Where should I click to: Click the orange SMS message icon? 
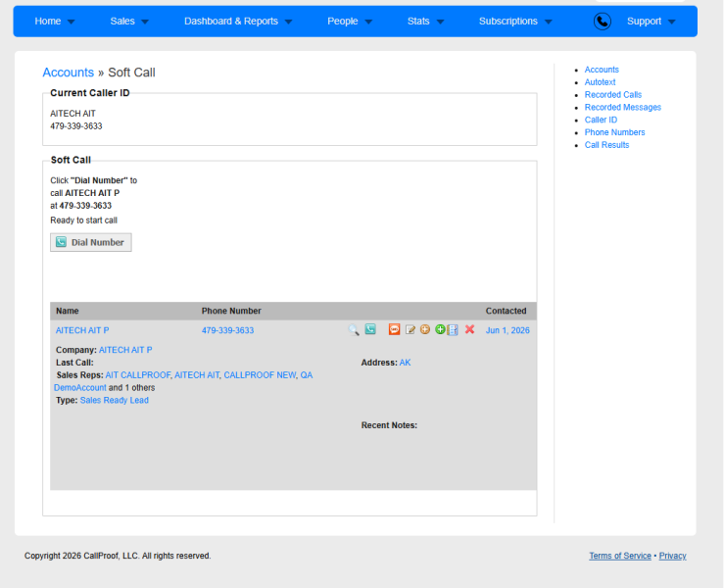[394, 329]
